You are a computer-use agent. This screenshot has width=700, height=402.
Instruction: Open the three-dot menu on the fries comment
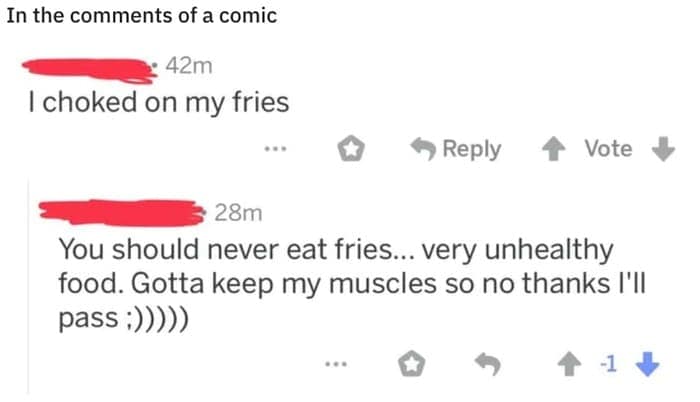(275, 150)
